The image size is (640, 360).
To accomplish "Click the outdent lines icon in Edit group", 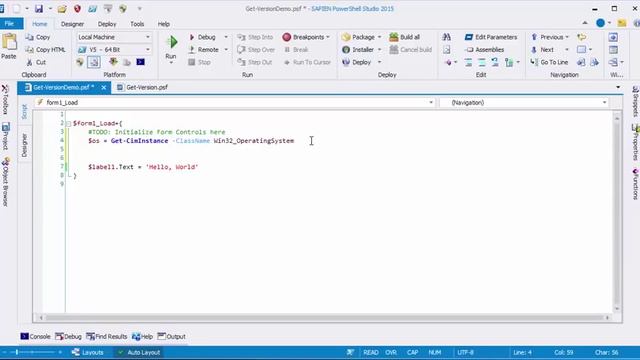I will click(x=482, y=62).
